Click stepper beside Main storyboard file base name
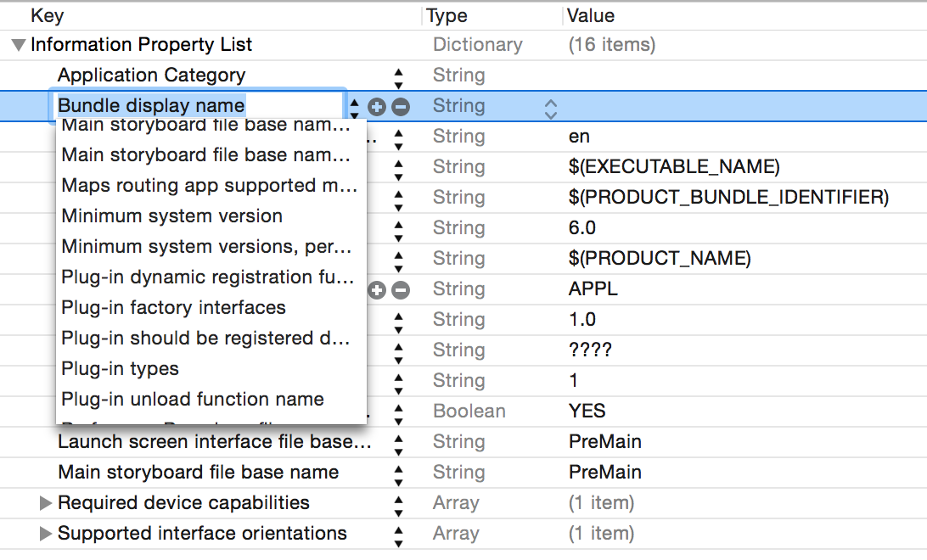 398,473
